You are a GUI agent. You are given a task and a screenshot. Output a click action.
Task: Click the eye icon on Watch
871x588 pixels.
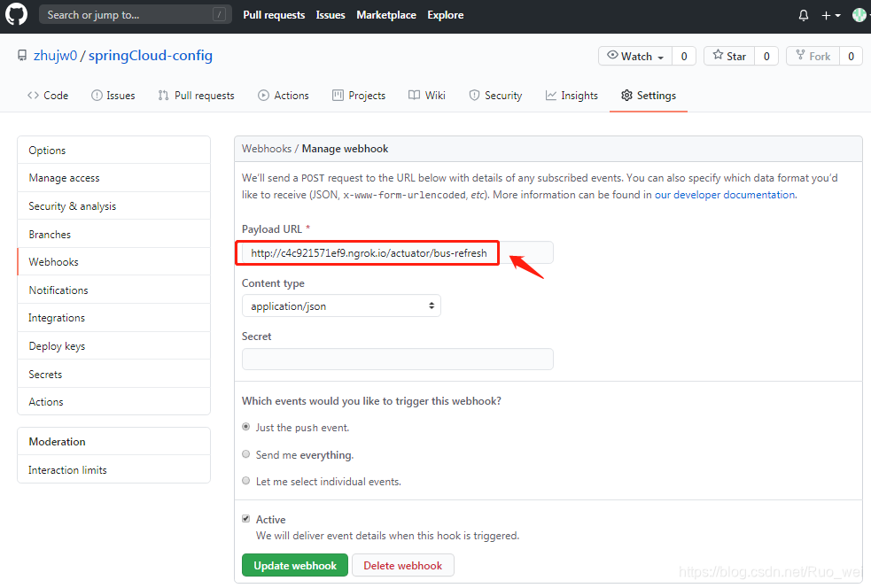[x=612, y=55]
